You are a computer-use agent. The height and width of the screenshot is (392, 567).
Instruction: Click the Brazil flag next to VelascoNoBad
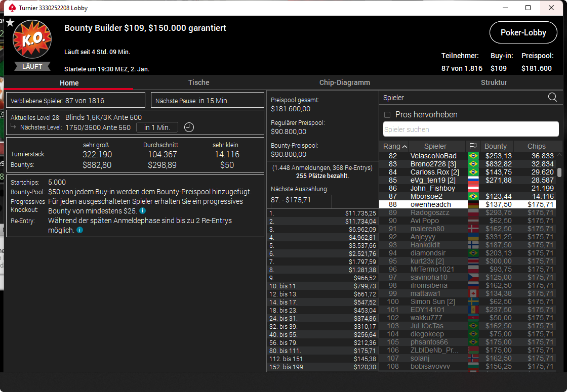[473, 156]
